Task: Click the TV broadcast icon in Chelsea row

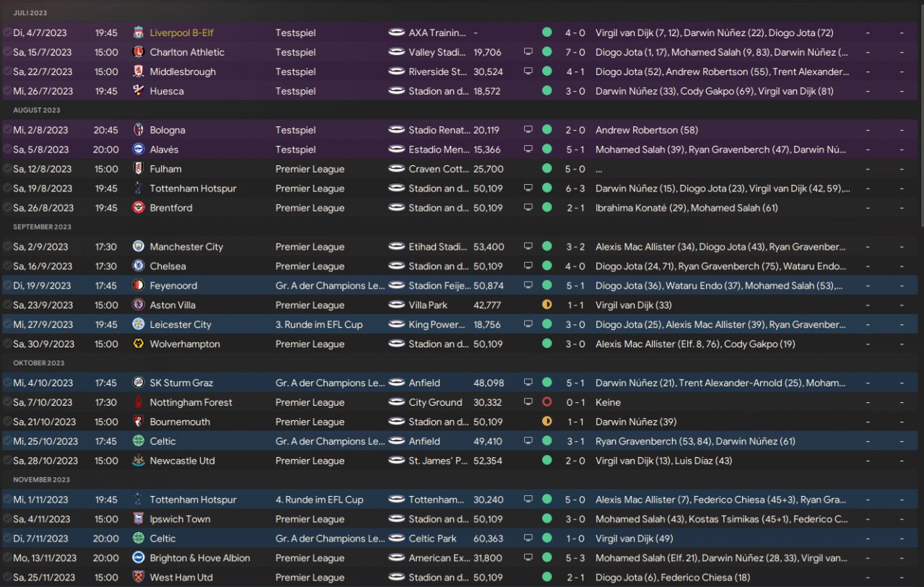Action: [x=528, y=266]
